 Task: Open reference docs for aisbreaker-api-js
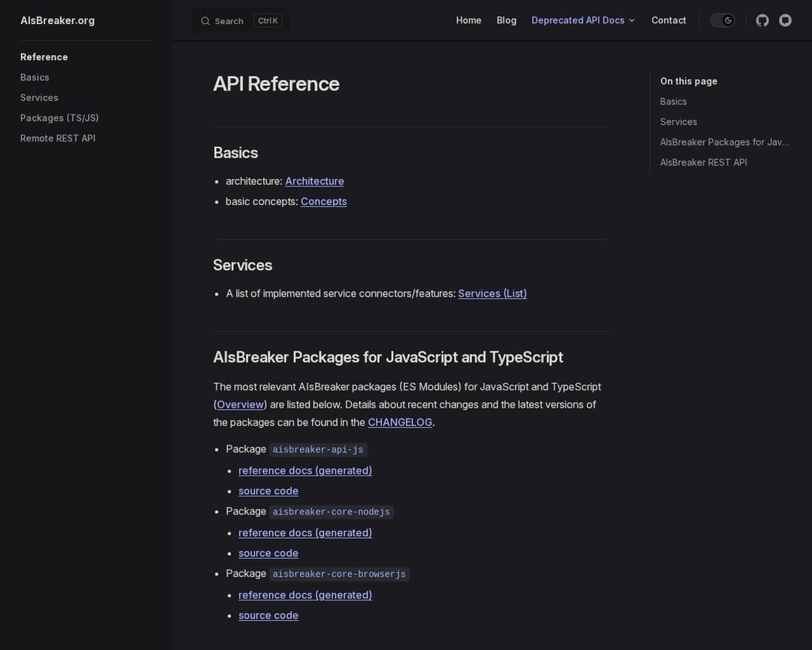click(305, 471)
